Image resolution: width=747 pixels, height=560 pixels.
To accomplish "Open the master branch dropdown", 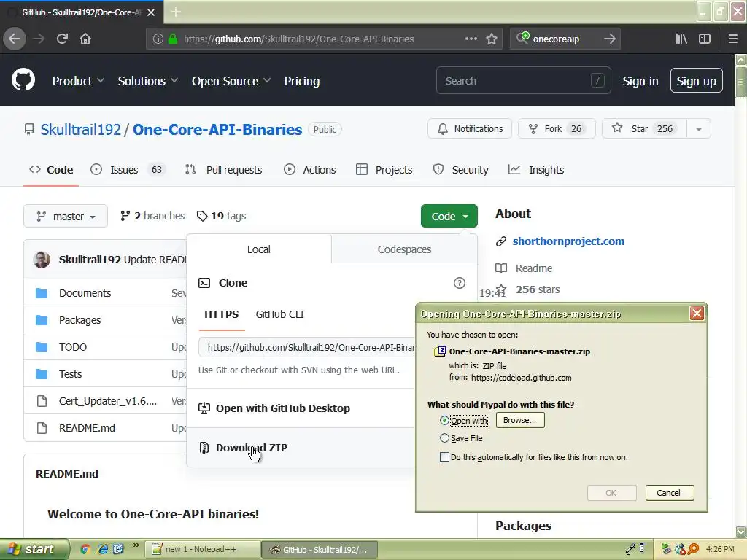I will (66, 216).
